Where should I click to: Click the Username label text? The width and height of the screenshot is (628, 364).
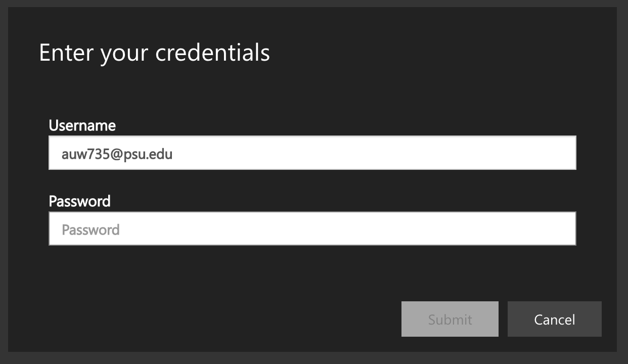click(x=82, y=125)
